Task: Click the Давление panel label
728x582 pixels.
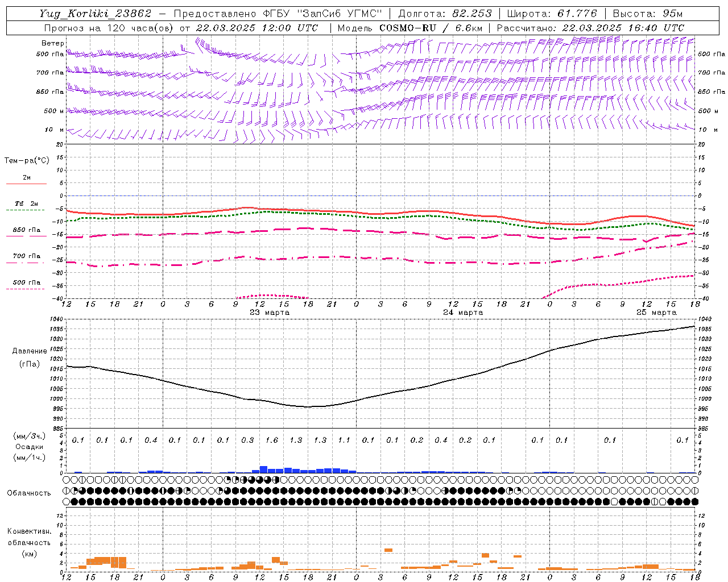Action: (30, 351)
